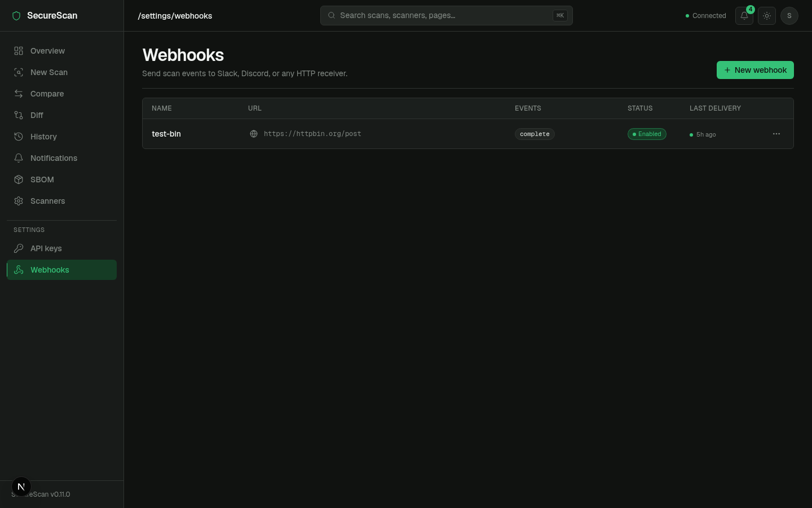Open the History page label
812x508 pixels.
(43, 137)
